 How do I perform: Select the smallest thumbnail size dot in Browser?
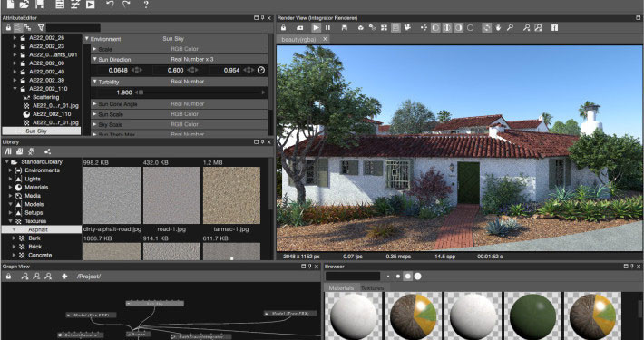click(388, 277)
